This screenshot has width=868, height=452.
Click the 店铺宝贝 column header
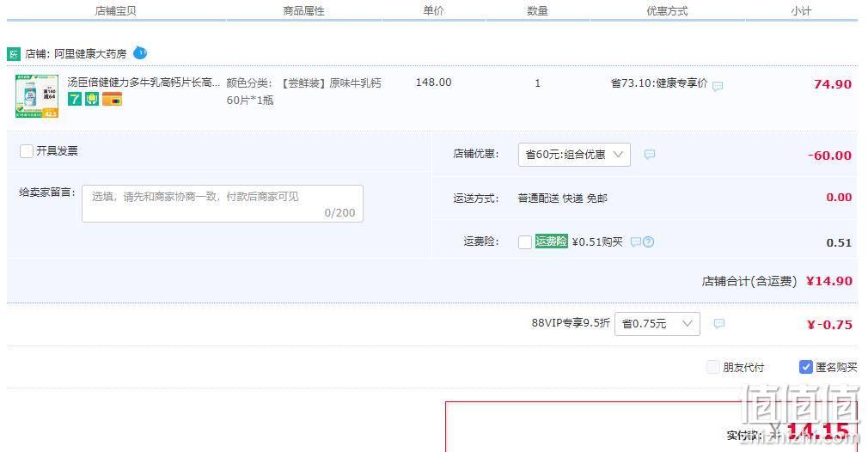tap(116, 10)
